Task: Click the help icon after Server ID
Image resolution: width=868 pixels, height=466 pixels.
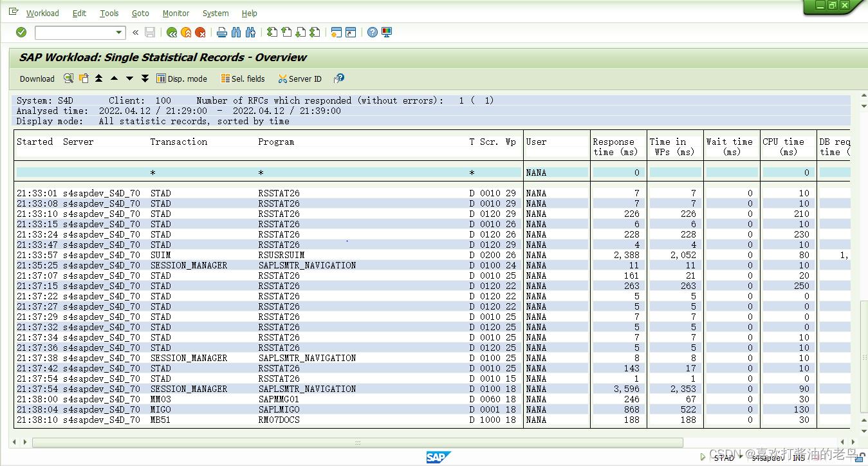Action: point(339,79)
